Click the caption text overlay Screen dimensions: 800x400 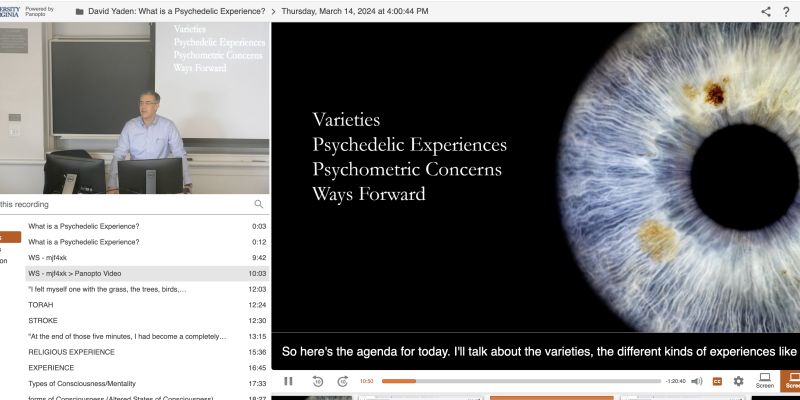[539, 352]
